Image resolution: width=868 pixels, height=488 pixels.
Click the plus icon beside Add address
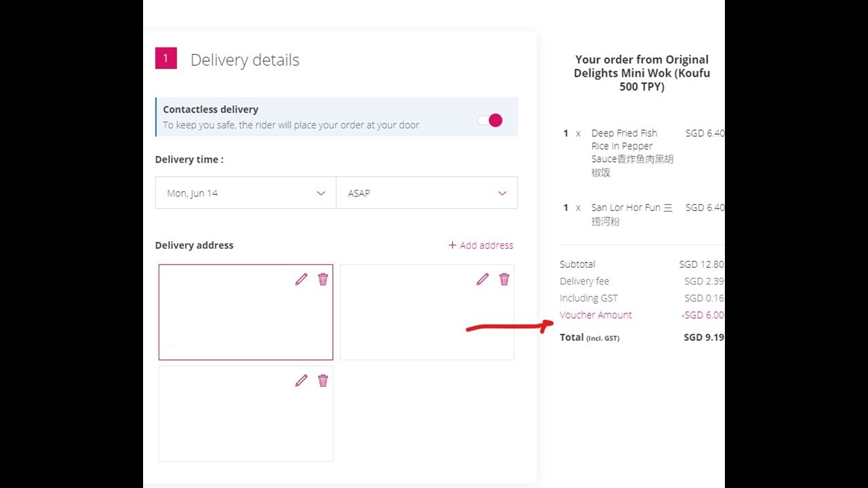tap(452, 245)
